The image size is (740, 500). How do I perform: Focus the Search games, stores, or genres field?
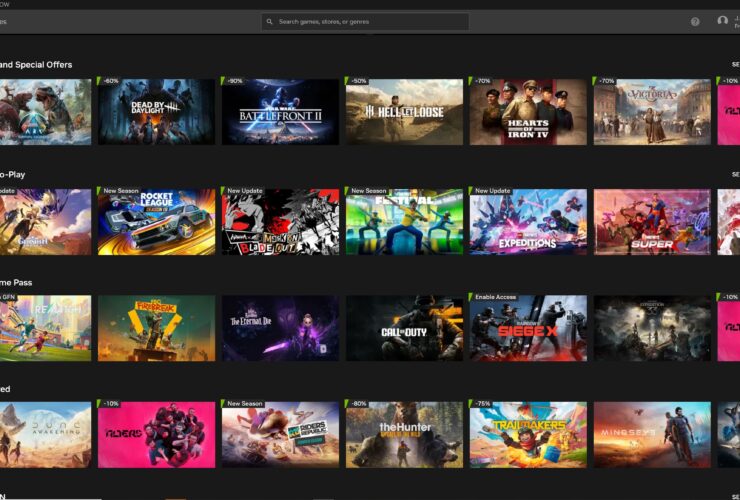pos(365,22)
